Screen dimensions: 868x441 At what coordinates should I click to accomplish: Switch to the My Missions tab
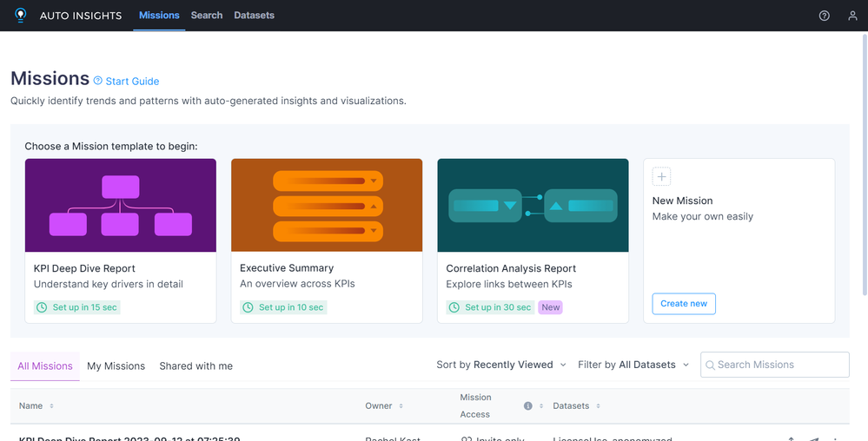[x=116, y=366]
